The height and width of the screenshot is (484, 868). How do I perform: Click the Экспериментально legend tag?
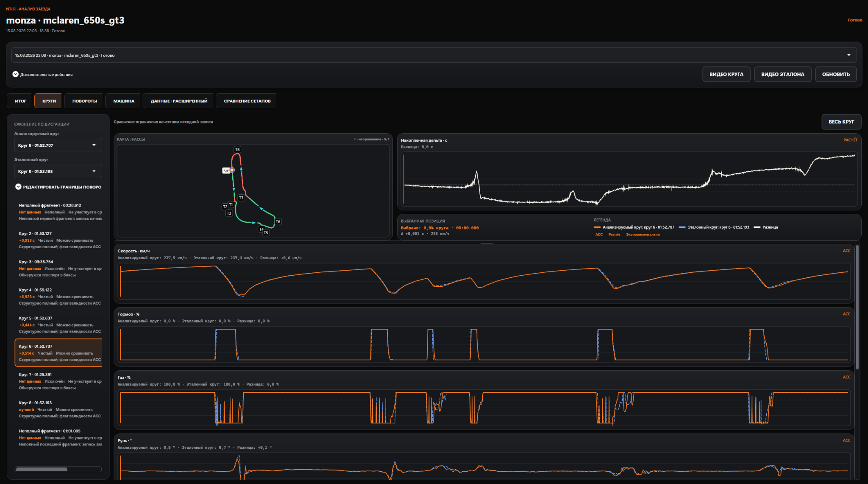643,235
